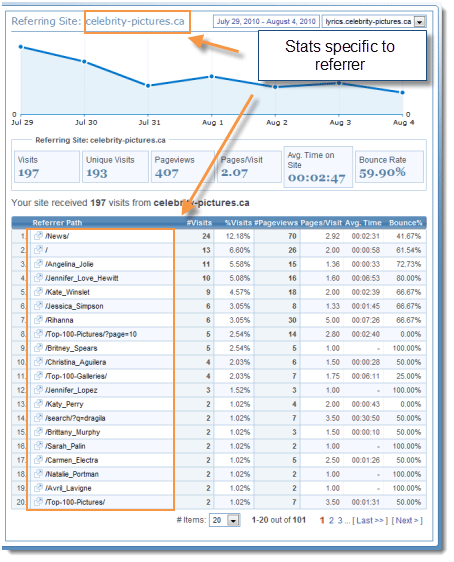The image size is (454, 562).
Task: Jump to Last page of results
Action: [x=370, y=520]
